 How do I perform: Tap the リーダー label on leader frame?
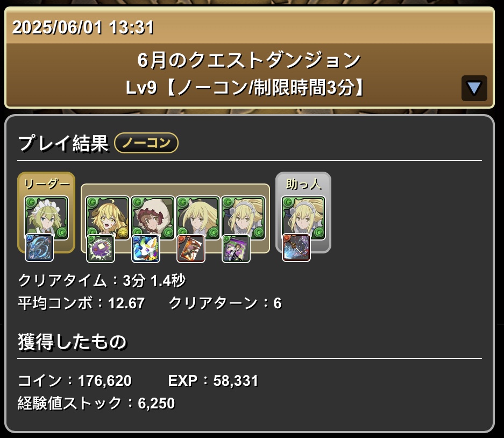[x=47, y=184]
